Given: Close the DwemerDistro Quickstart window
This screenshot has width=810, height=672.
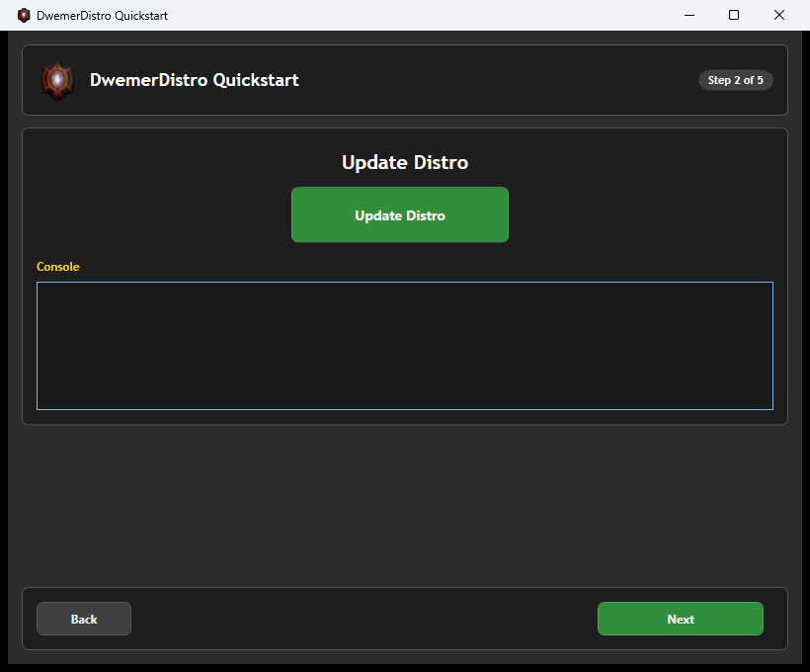Looking at the screenshot, I should click(x=779, y=15).
